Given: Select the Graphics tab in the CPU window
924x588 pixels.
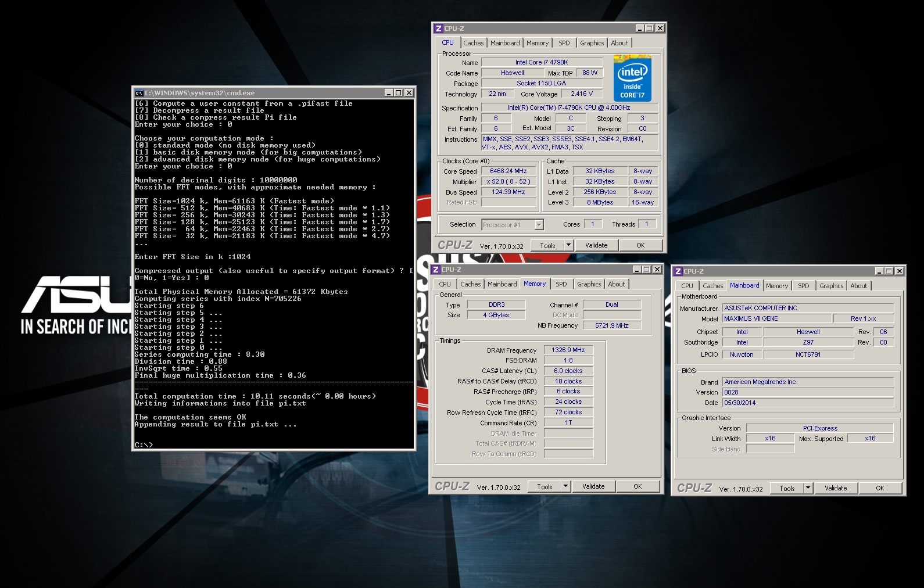Looking at the screenshot, I should click(x=592, y=43).
